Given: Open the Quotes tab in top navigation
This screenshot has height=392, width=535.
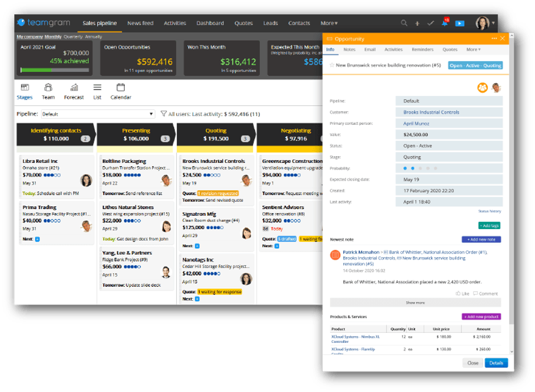Looking at the screenshot, I should click(x=244, y=23).
